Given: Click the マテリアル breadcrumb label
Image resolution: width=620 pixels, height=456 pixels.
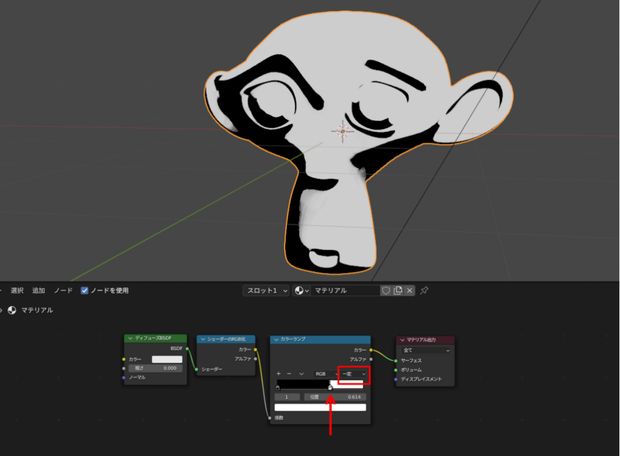Looking at the screenshot, I should (37, 310).
